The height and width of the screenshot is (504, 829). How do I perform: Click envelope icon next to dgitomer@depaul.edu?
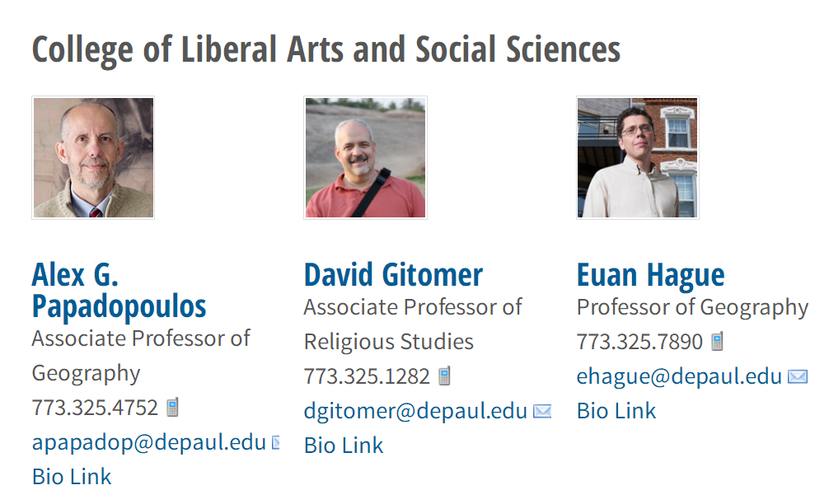point(542,411)
